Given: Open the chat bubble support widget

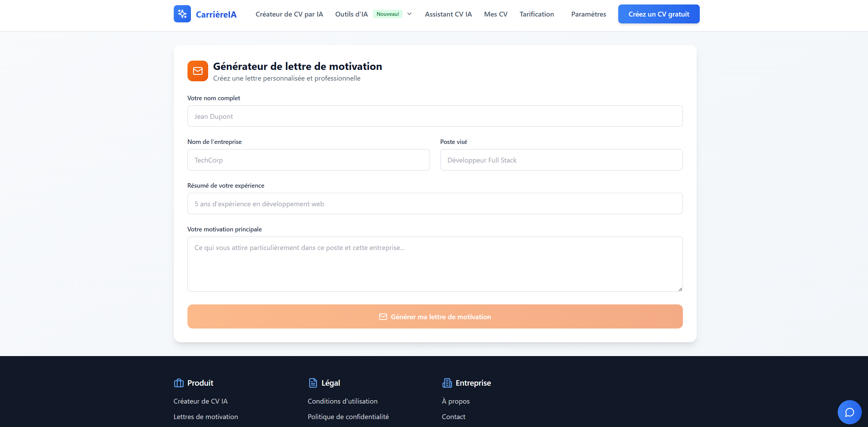Looking at the screenshot, I should click(x=849, y=412).
